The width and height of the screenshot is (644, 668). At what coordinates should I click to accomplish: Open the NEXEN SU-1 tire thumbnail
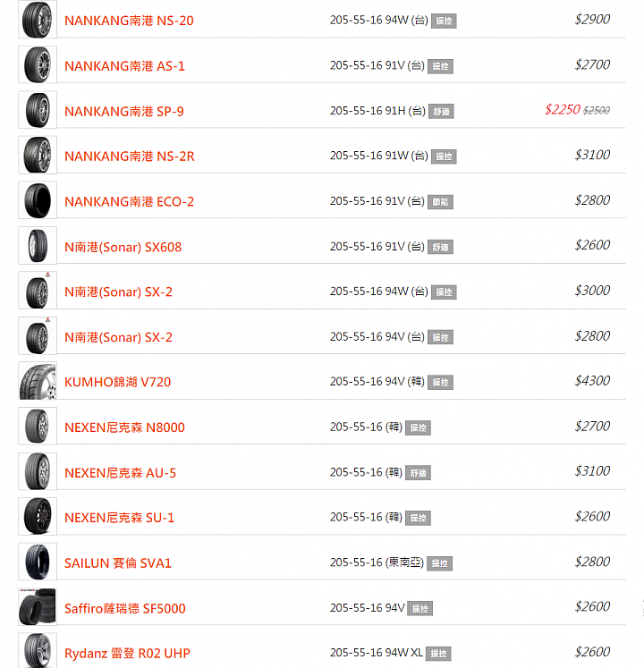point(38,516)
